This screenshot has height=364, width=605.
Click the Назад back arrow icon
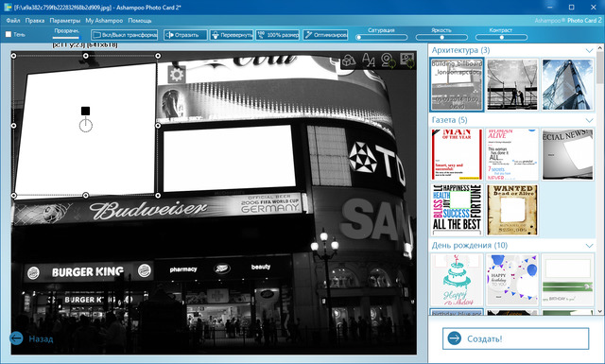[x=17, y=338]
